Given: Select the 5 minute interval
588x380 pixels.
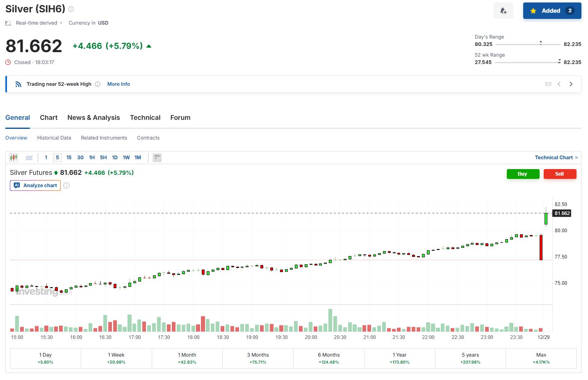Looking at the screenshot, I should [57, 158].
